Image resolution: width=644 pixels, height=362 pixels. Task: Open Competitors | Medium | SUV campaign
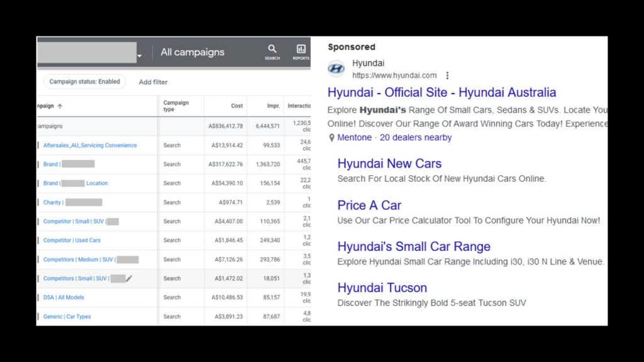[91, 260]
